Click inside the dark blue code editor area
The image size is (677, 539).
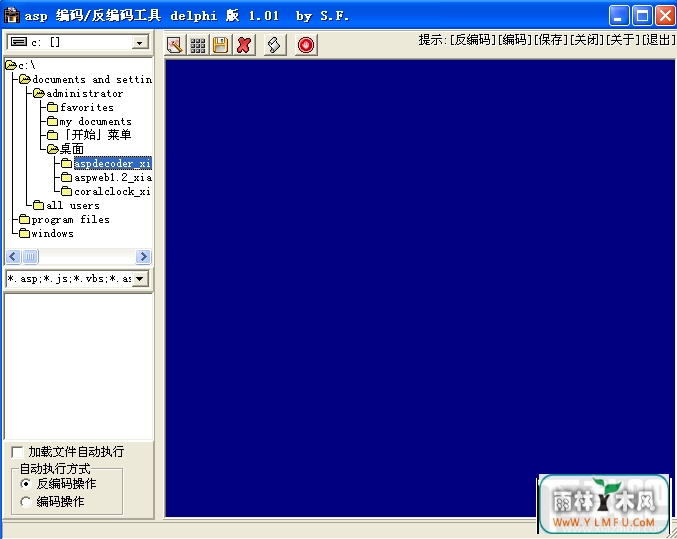pos(420,288)
